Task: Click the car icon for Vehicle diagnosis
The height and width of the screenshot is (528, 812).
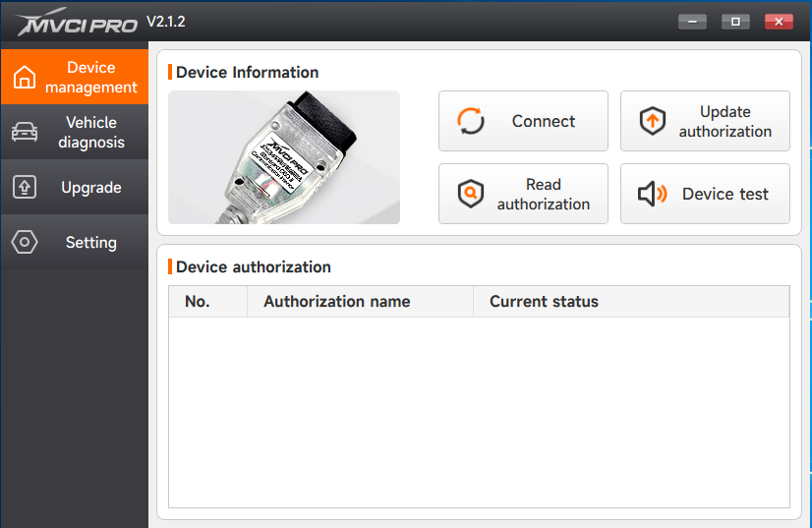Action: click(x=25, y=133)
